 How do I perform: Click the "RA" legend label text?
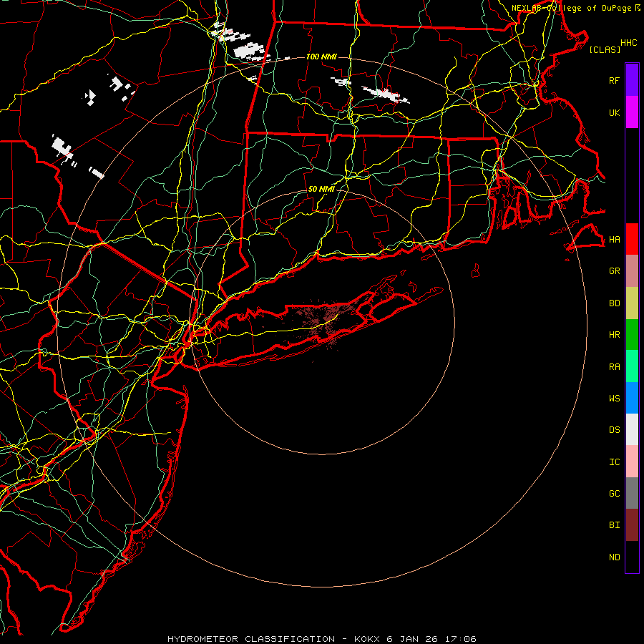[615, 367]
